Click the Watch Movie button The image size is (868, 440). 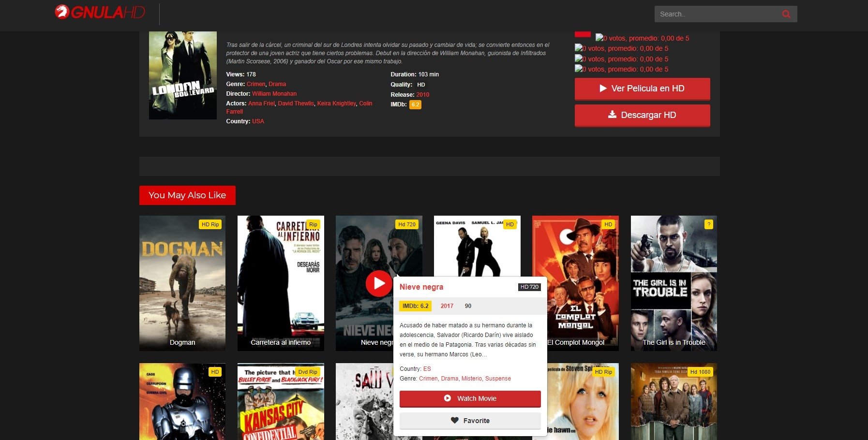(x=470, y=398)
